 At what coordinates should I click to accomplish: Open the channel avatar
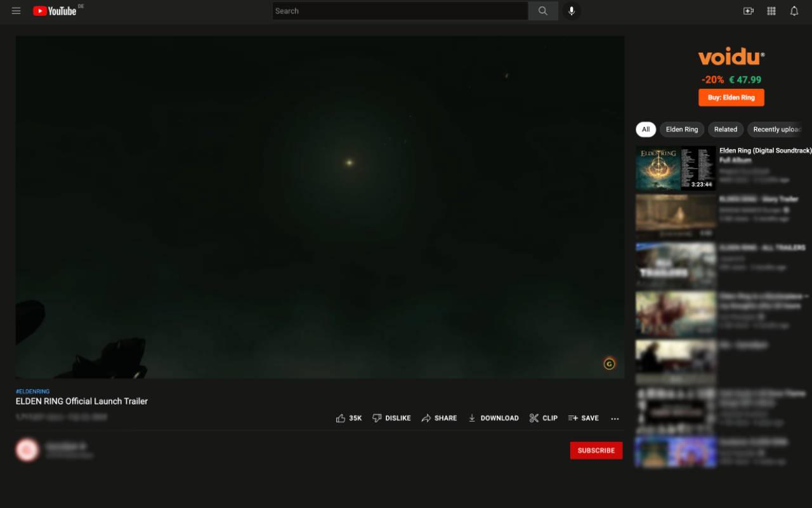pos(27,450)
